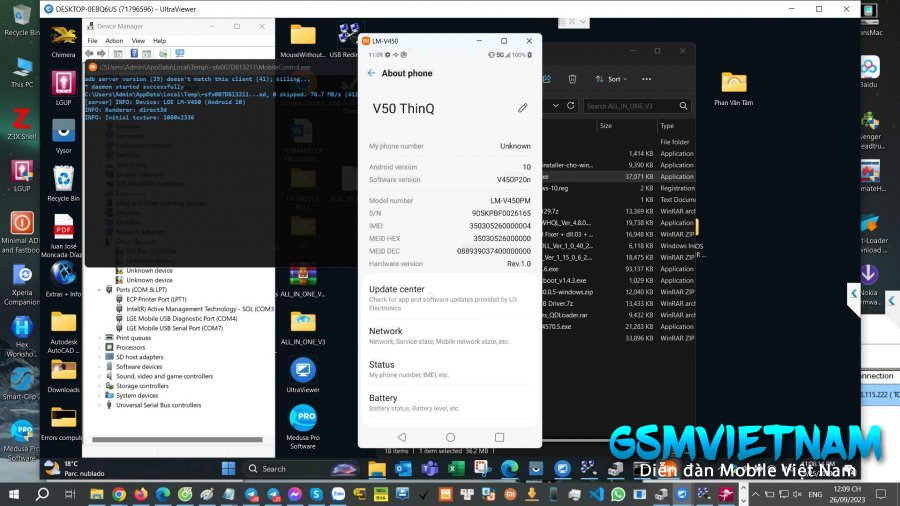
Task: Expand System devices node
Action: [x=100, y=395]
